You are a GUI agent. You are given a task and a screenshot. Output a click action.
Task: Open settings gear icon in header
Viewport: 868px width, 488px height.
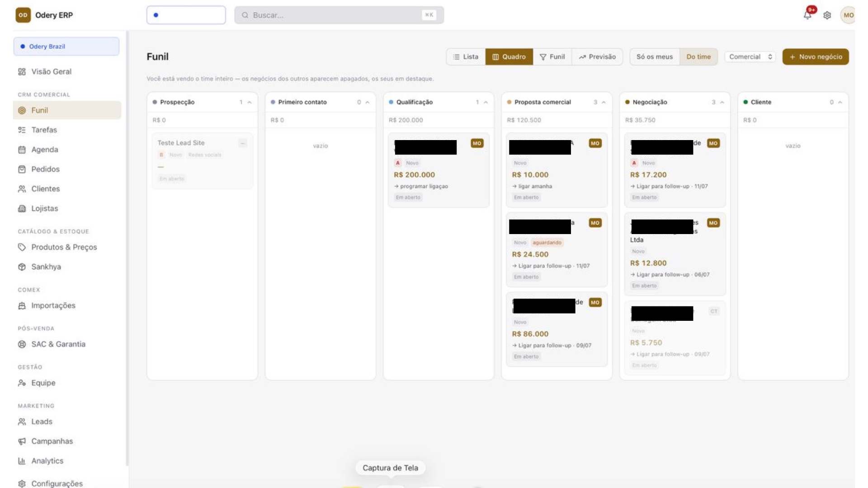[x=827, y=15]
